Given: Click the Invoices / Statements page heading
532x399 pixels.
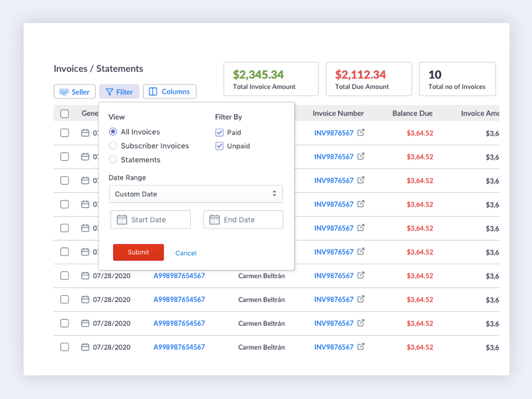Looking at the screenshot, I should point(98,68).
